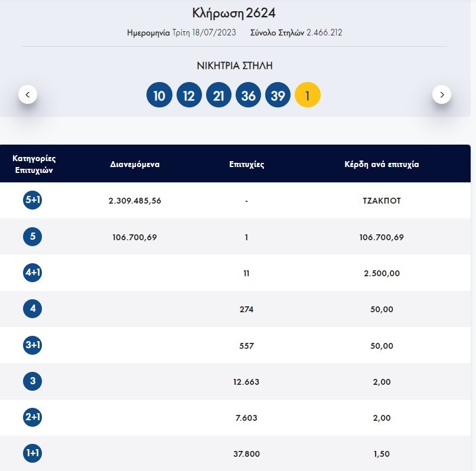This screenshot has width=476, height=471.
Task: Click winning number ball 36
Action: 248,96
